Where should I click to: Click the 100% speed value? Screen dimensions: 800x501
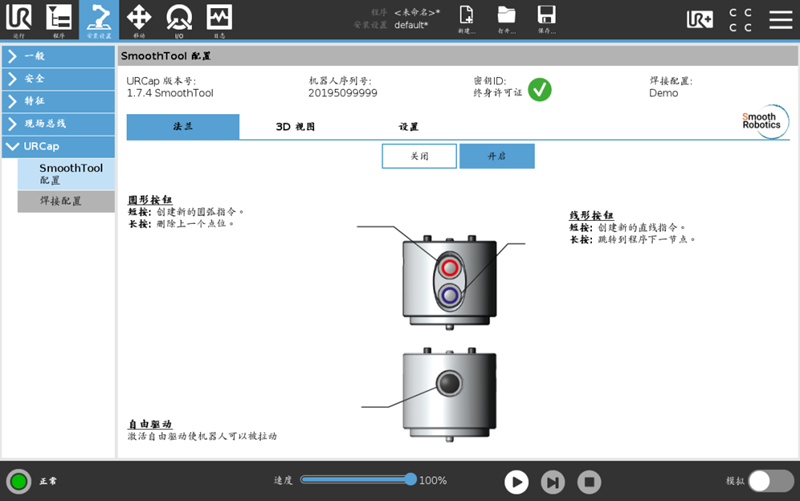(x=433, y=481)
